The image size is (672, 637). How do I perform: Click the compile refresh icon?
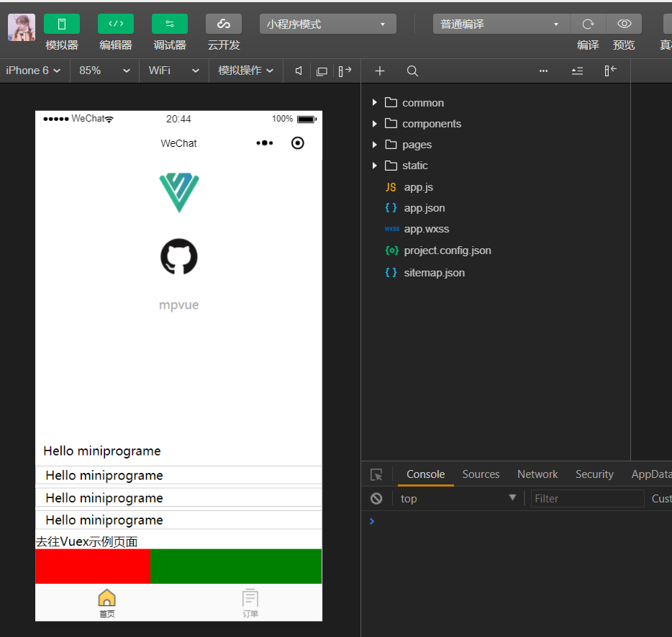588,24
